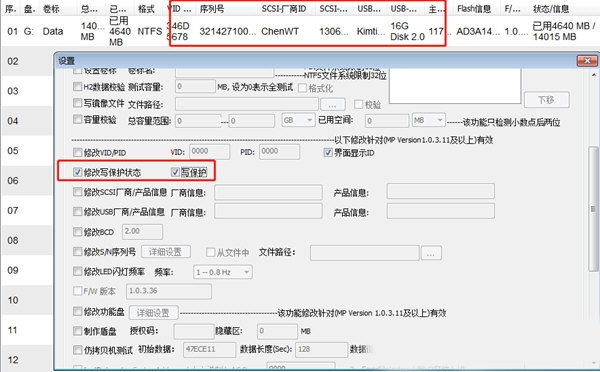The width and height of the screenshot is (600, 372).
Task: Tick the 容量校验 checkbox
Action: 78,119
